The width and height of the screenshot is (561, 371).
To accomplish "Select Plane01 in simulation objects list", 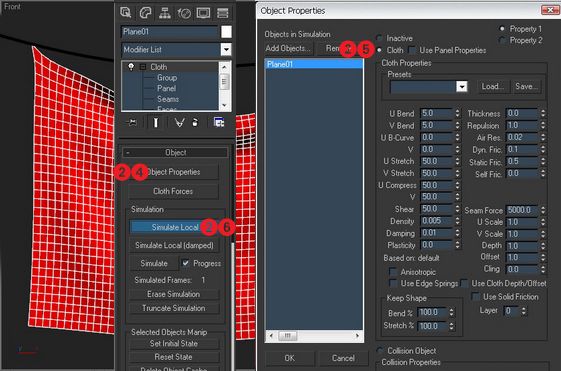I will click(314, 64).
